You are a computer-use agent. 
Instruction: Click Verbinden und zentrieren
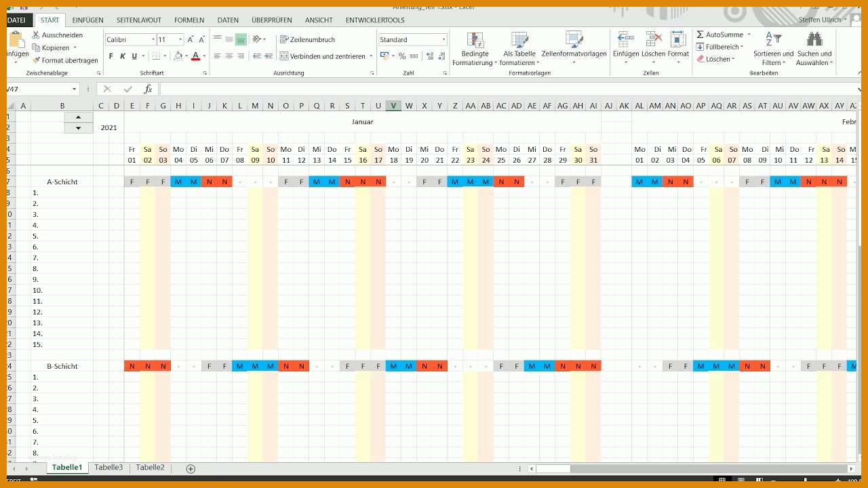(323, 56)
